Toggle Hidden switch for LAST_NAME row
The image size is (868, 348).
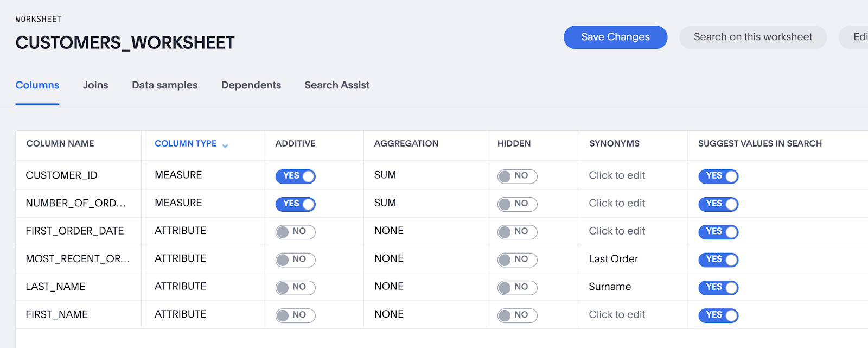pos(517,287)
